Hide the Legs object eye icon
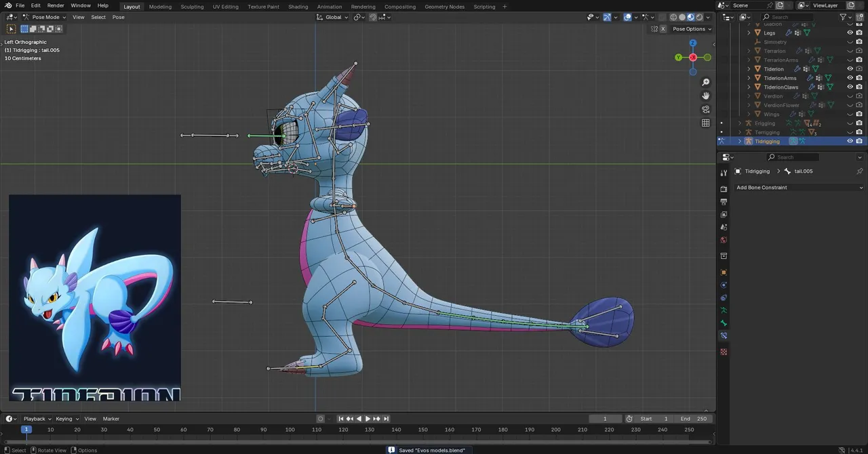The height and width of the screenshot is (454, 868). coord(850,33)
